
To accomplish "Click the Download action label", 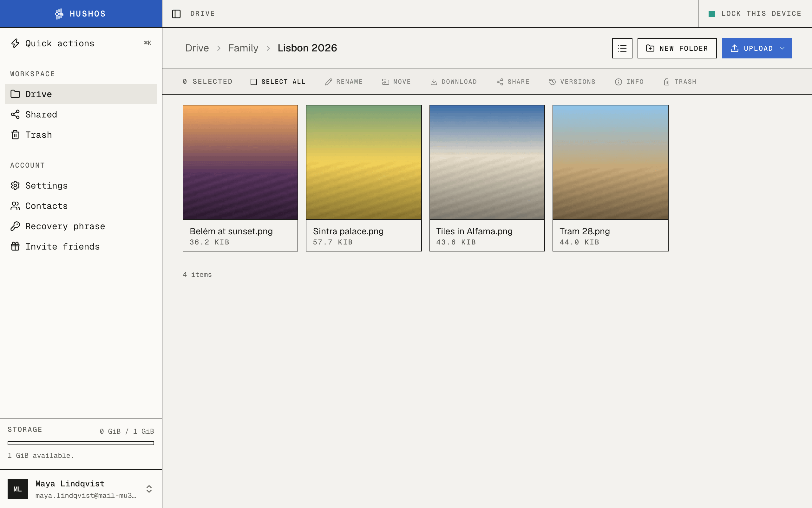I will (x=459, y=82).
